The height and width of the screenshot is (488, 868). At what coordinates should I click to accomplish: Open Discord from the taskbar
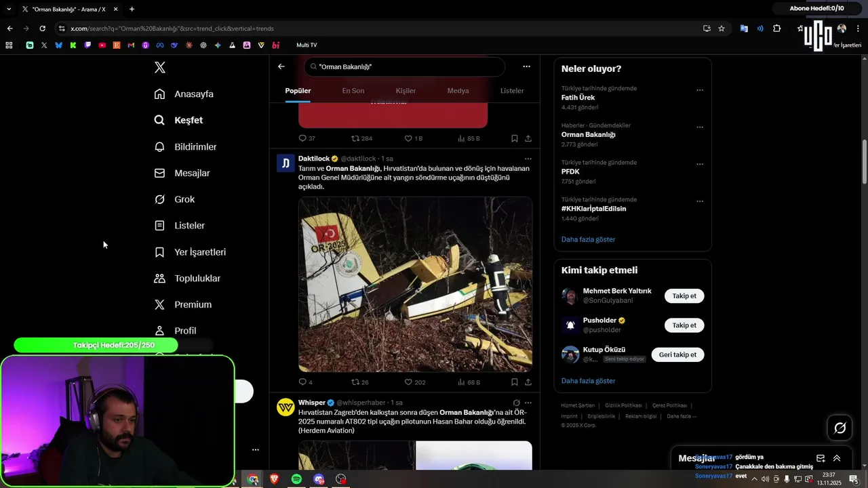point(319,479)
